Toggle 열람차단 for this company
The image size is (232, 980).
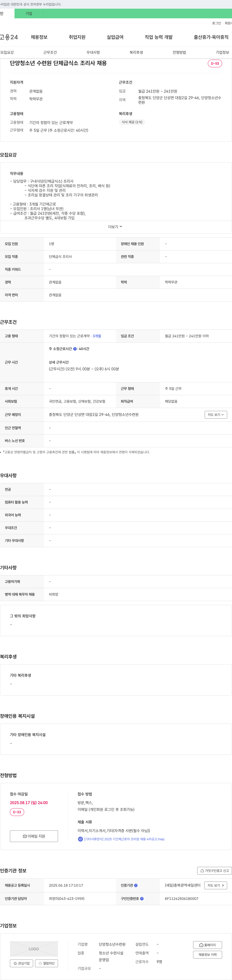tap(46, 963)
